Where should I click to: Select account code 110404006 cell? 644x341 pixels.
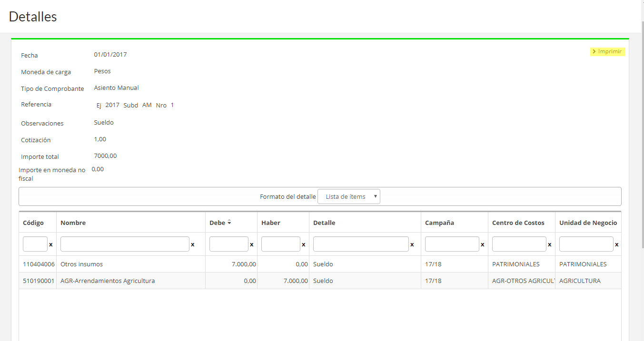pos(39,264)
